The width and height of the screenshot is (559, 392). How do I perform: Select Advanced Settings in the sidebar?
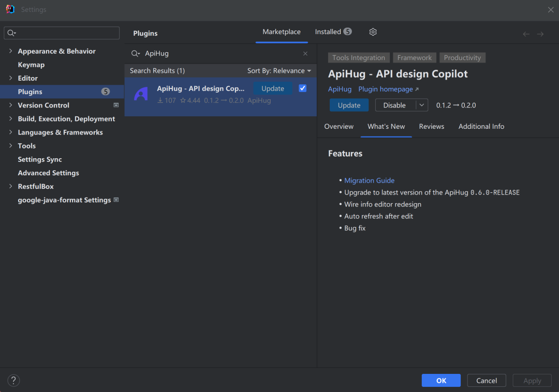coord(48,173)
